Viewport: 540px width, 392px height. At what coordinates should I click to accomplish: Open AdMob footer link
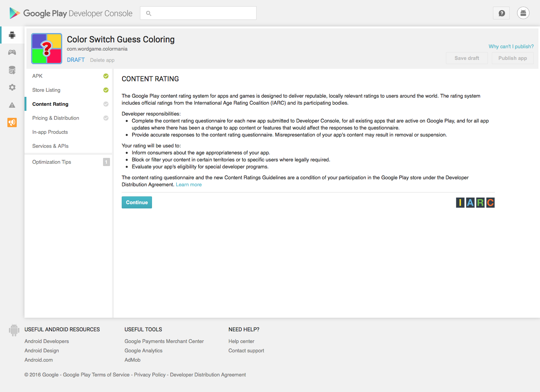point(133,360)
